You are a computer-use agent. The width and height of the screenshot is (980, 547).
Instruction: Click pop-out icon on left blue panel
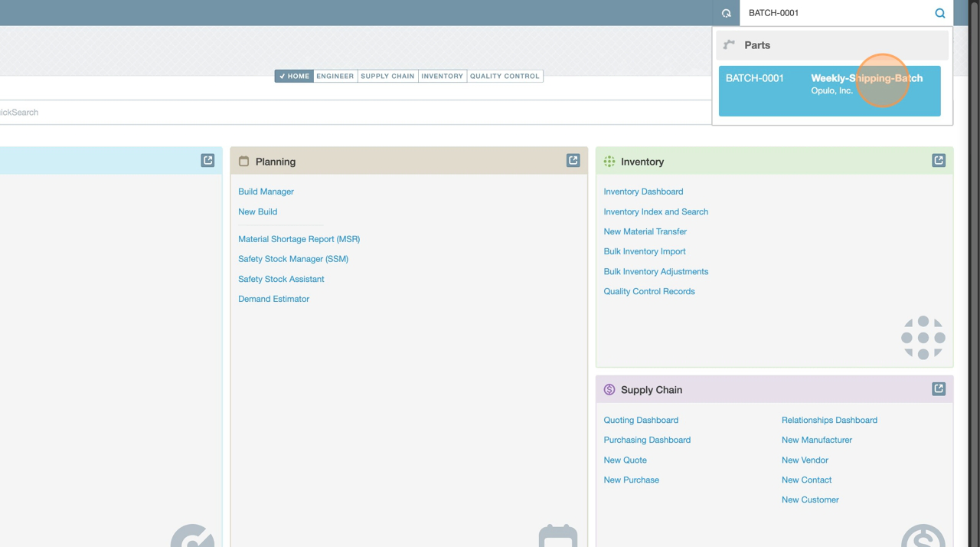207,160
